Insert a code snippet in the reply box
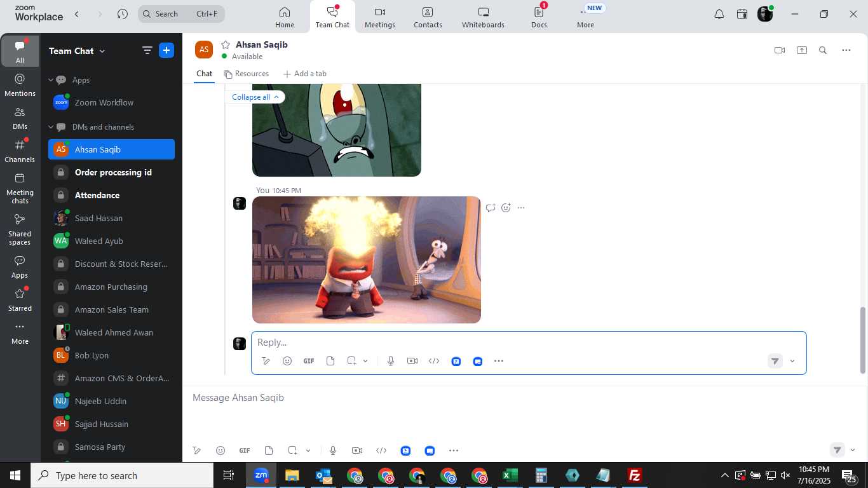 coord(434,361)
